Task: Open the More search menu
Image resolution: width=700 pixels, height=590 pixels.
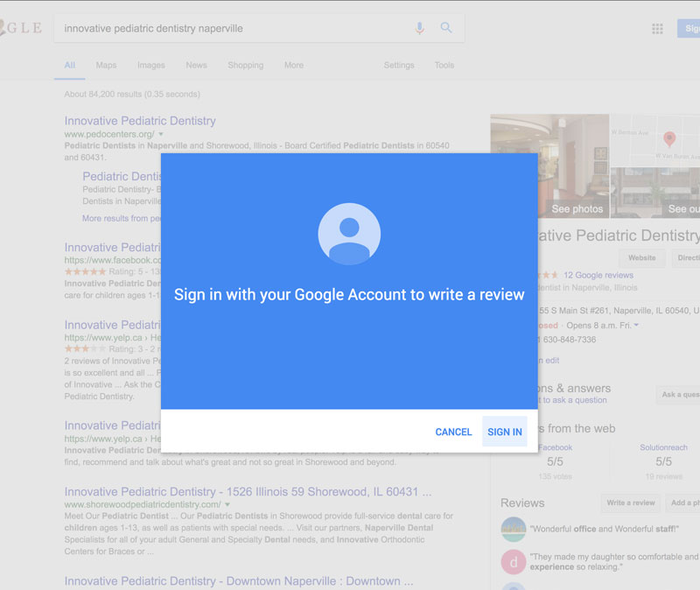Action: pyautogui.click(x=294, y=65)
